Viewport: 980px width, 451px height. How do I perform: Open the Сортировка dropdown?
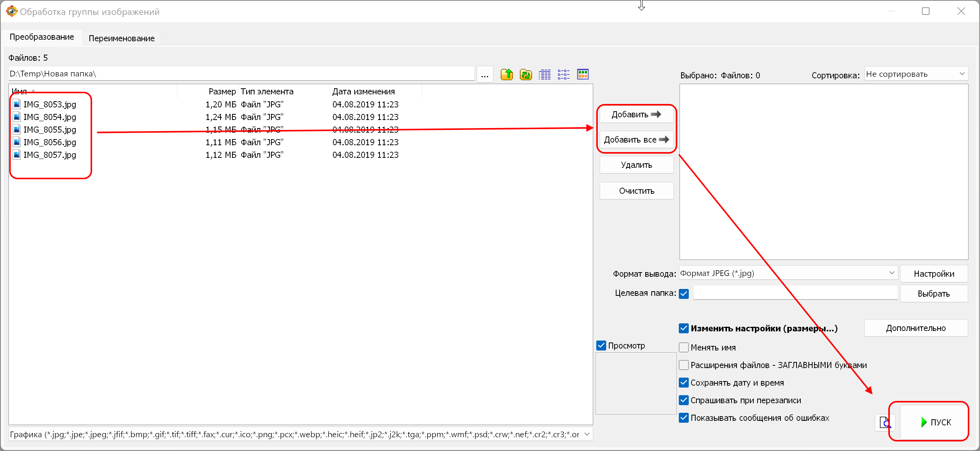pos(916,74)
